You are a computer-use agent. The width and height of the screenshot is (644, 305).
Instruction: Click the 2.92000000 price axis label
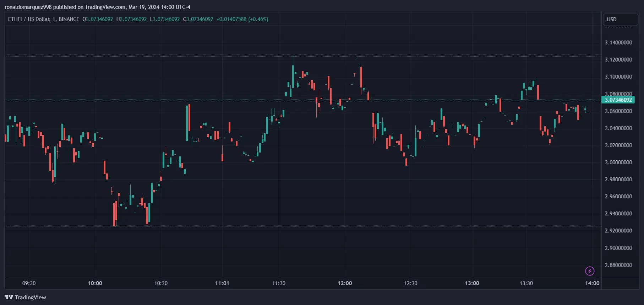coord(618,231)
